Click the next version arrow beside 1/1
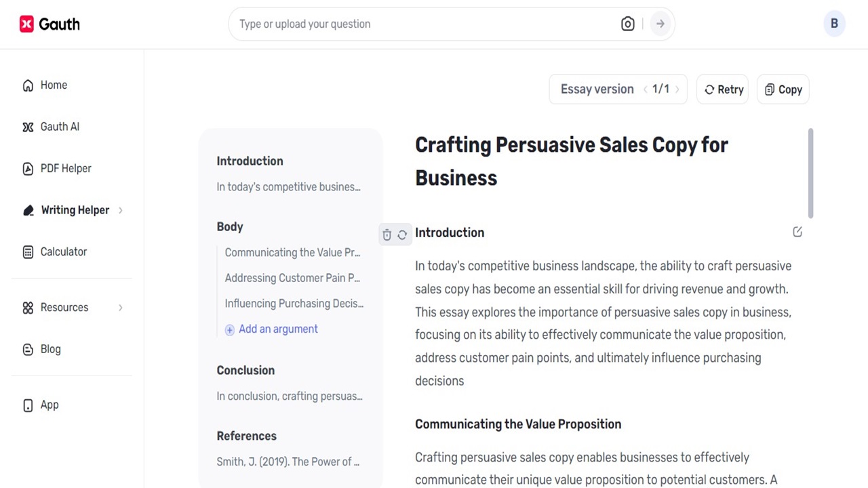868x488 pixels. 677,89
